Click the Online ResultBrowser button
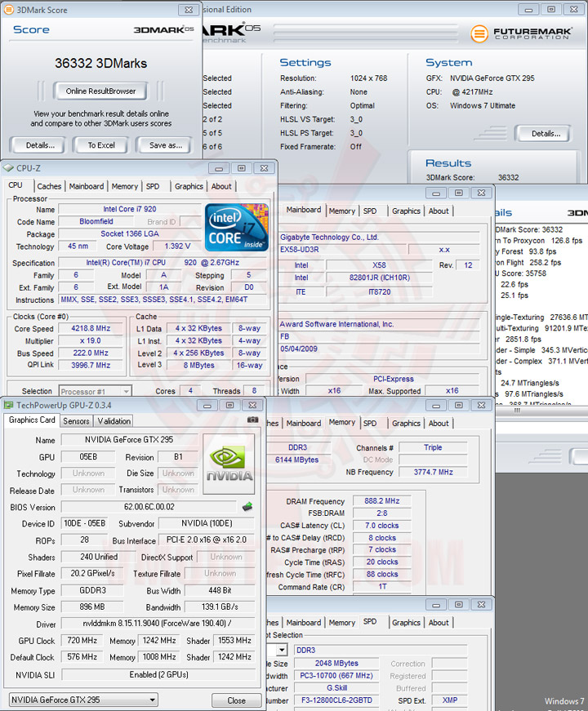The image size is (588, 711). click(100, 91)
